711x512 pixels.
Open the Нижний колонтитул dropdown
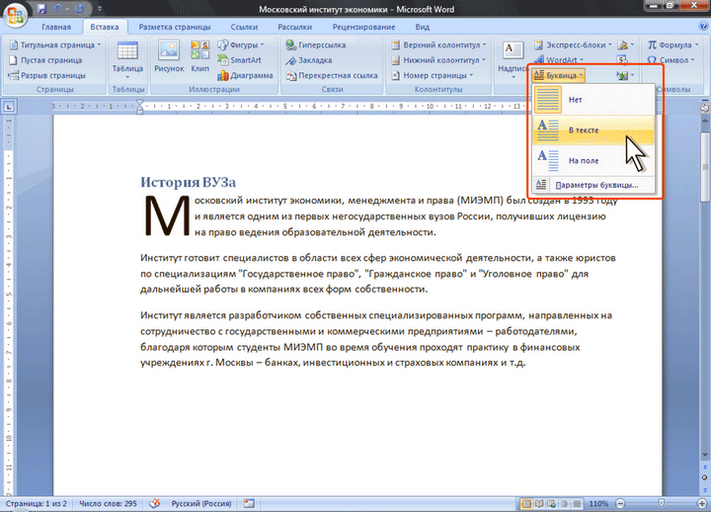(438, 60)
